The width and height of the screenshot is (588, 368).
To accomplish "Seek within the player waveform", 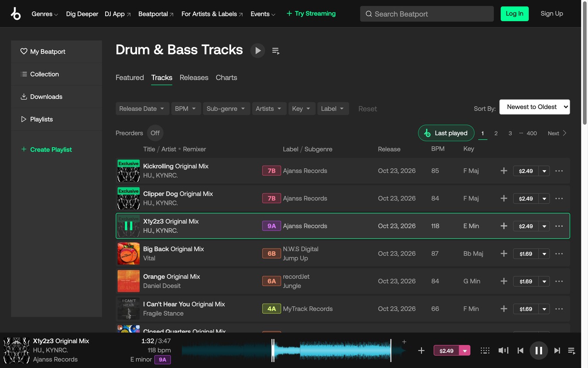I will [x=294, y=351].
